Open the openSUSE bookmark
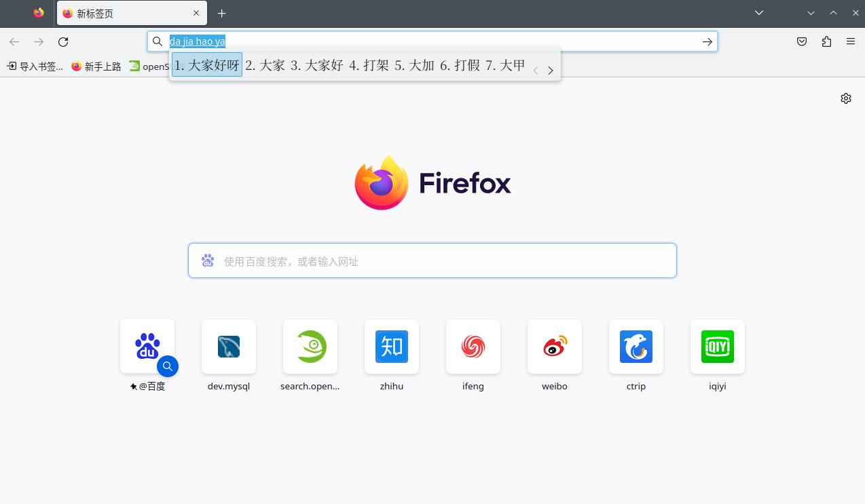 (x=149, y=66)
